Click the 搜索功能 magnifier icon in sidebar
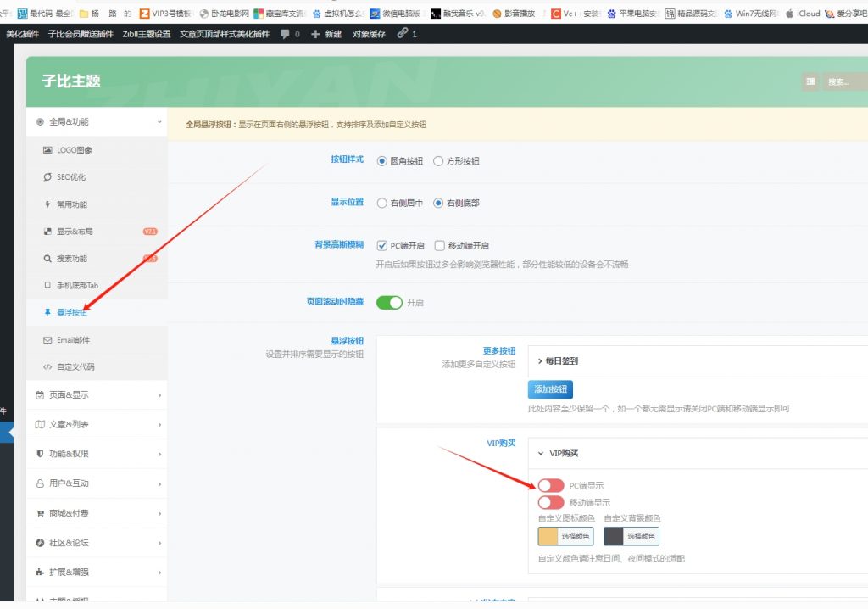Screen dimensions: 868x609 [47, 259]
